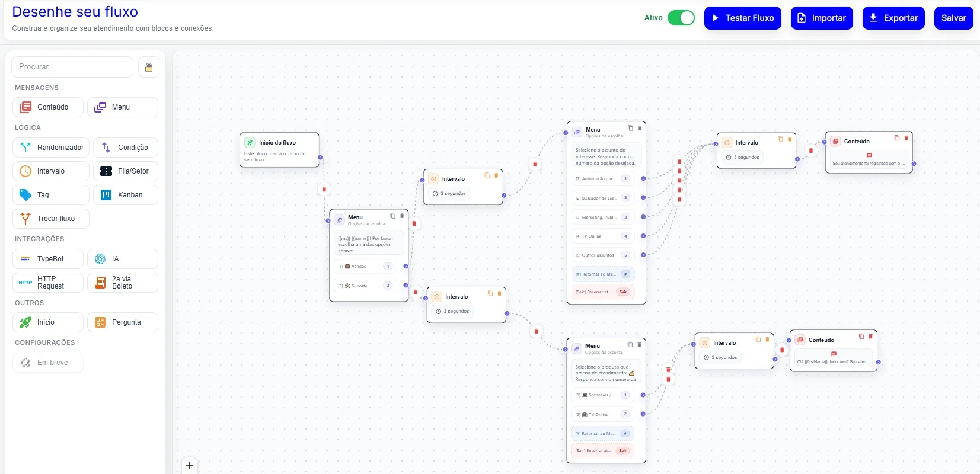Choose the 2a via Boleto block
The image size is (980, 474).
[123, 283]
